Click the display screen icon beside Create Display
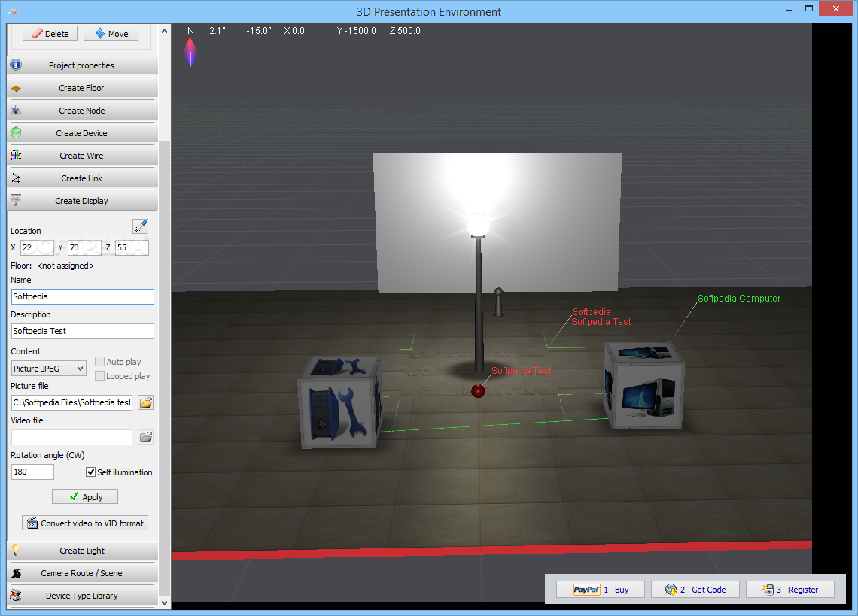 coord(16,201)
